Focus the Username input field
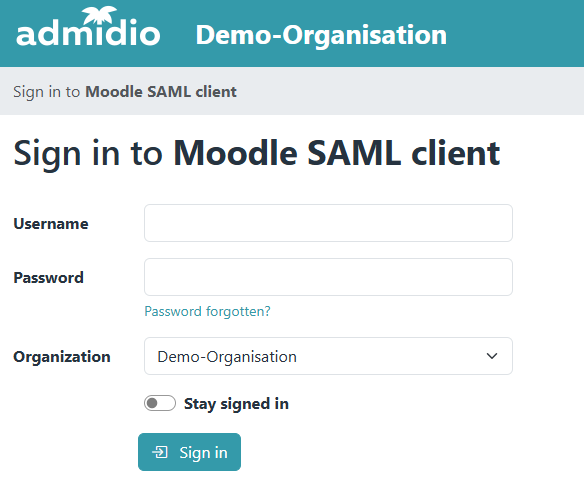Image resolution: width=584 pixels, height=502 pixels. click(x=328, y=223)
